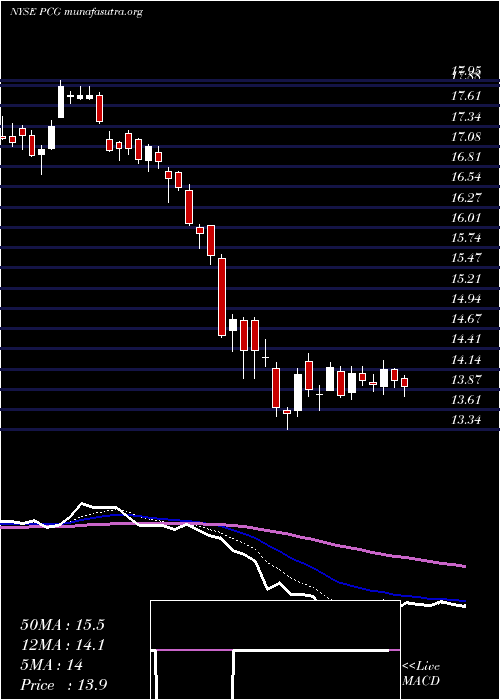Click the 17.34 price axis label
The image size is (500, 700).
[x=466, y=117]
